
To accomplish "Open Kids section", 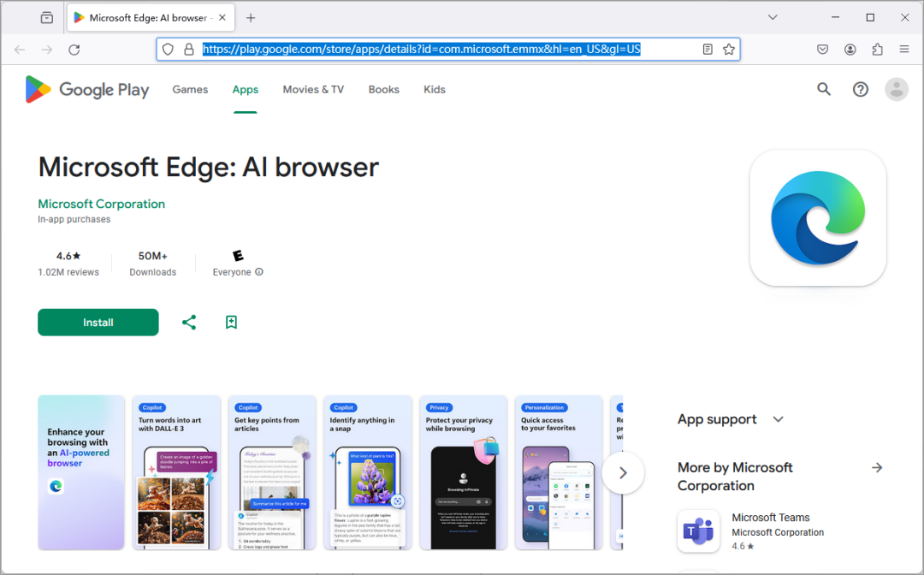I will coord(435,90).
